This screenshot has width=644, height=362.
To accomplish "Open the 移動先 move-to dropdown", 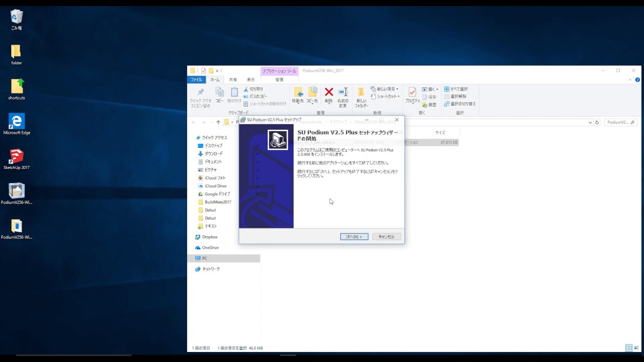I will (x=298, y=96).
